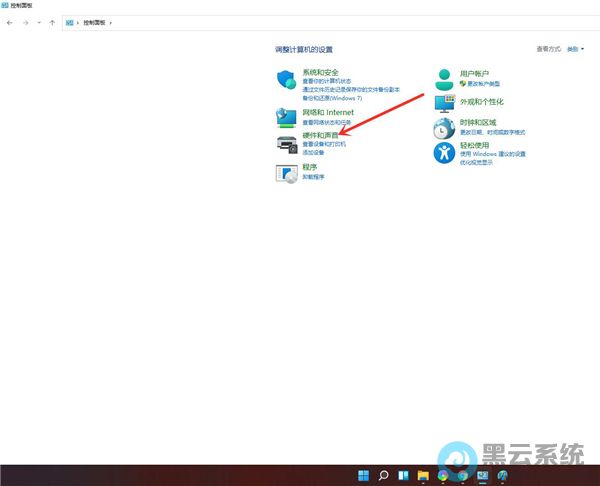Open the 程序 programs disc icon
This screenshot has width=600, height=486.
[287, 174]
